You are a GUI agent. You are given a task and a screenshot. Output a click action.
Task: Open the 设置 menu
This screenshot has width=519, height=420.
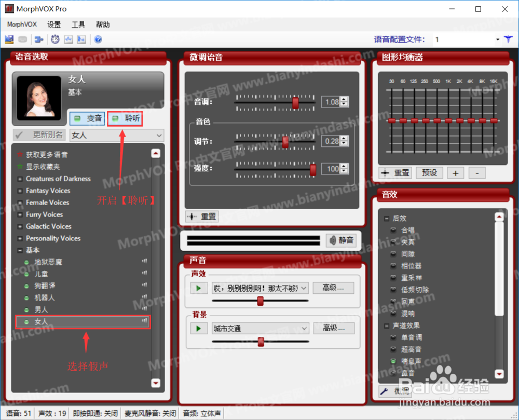point(54,24)
